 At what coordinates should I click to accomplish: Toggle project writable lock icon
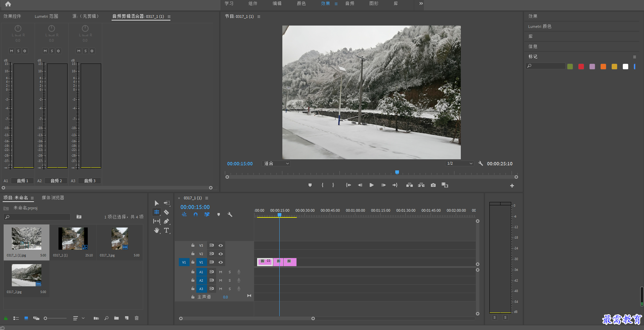pyautogui.click(x=6, y=318)
